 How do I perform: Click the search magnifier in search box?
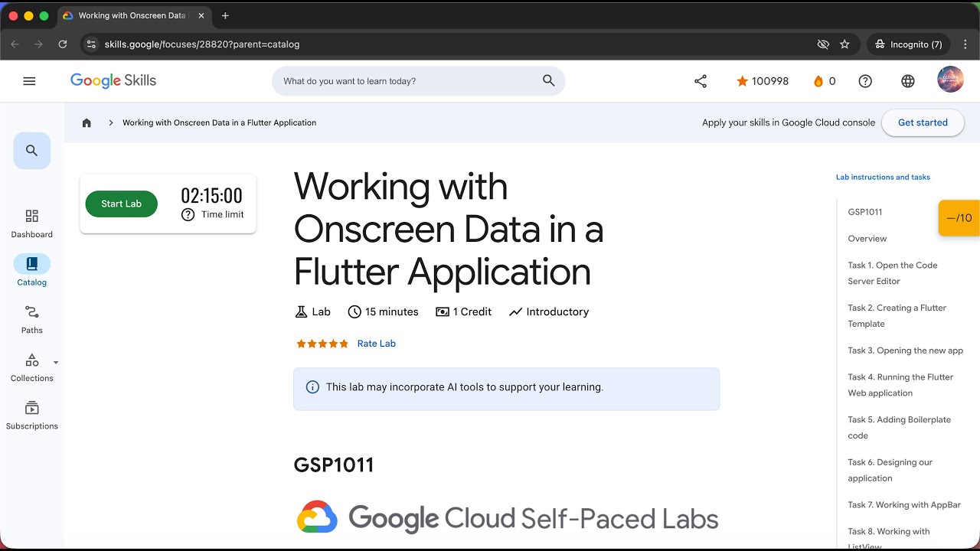(548, 80)
